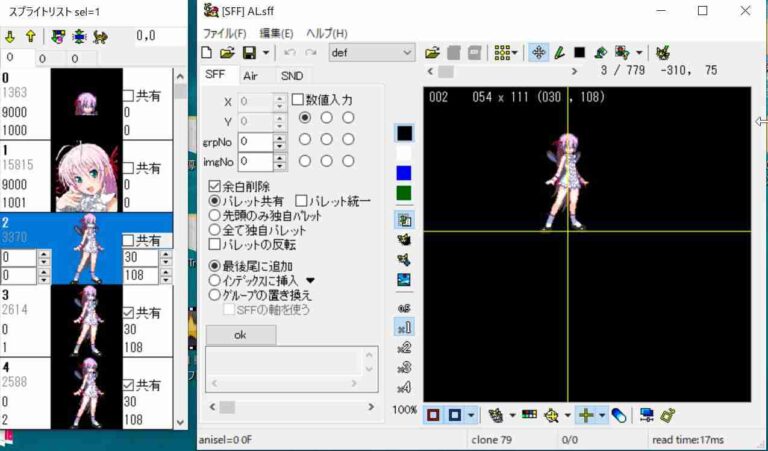
Task: Switch to the Air tab
Action: coord(250,76)
